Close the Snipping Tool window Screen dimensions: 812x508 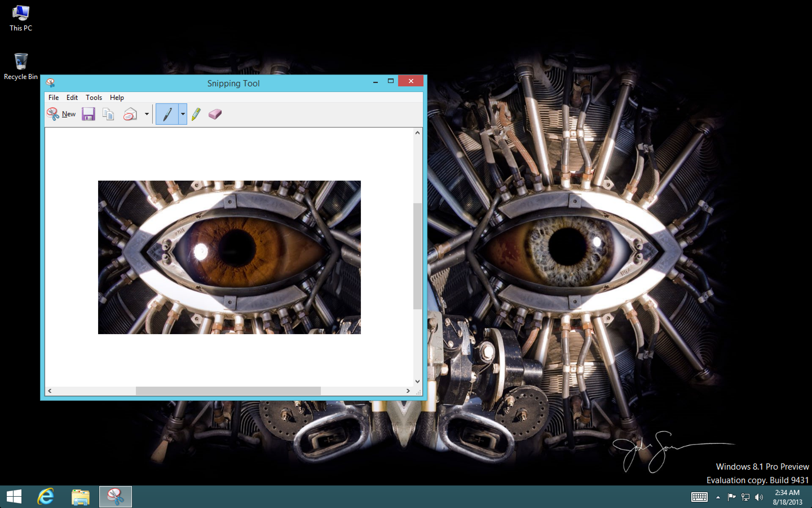(x=411, y=81)
